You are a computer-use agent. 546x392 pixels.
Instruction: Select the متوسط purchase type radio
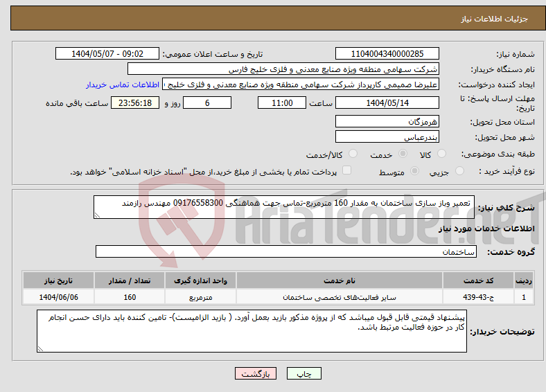tap(415, 171)
